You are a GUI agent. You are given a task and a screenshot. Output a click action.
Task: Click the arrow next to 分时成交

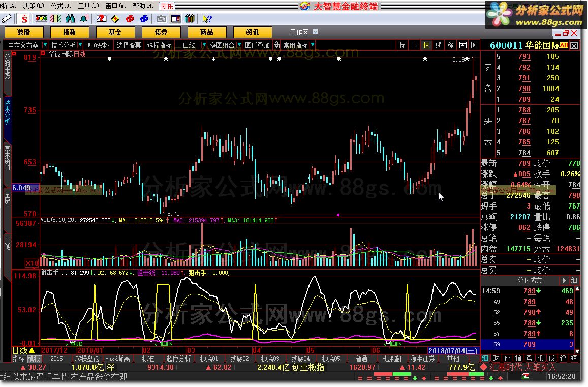click(564, 280)
